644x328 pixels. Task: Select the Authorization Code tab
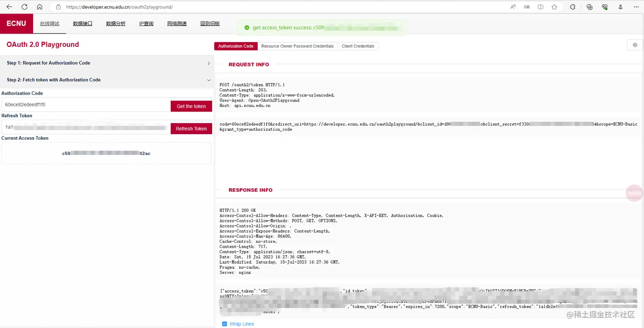point(236,46)
